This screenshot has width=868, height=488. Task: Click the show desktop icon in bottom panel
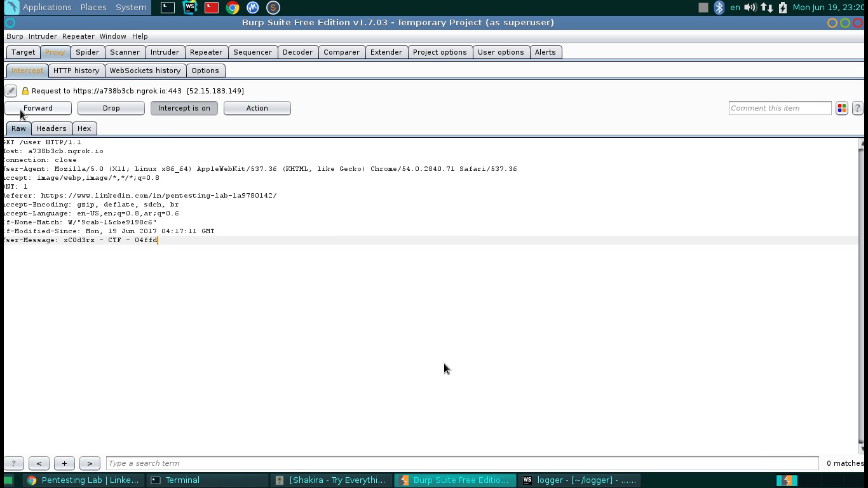click(8, 480)
